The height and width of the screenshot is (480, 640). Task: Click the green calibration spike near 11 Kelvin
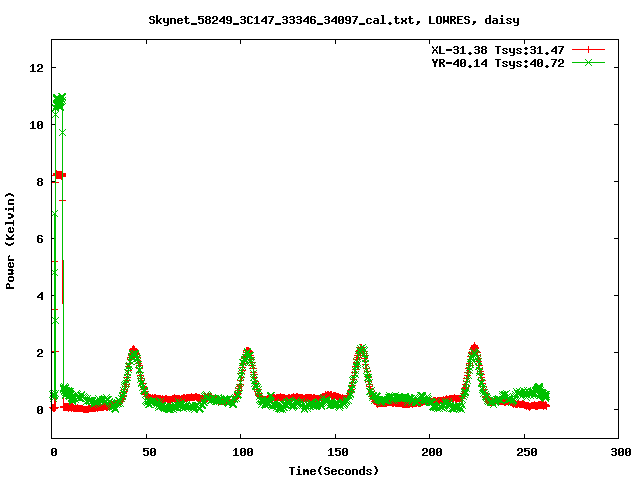59,101
